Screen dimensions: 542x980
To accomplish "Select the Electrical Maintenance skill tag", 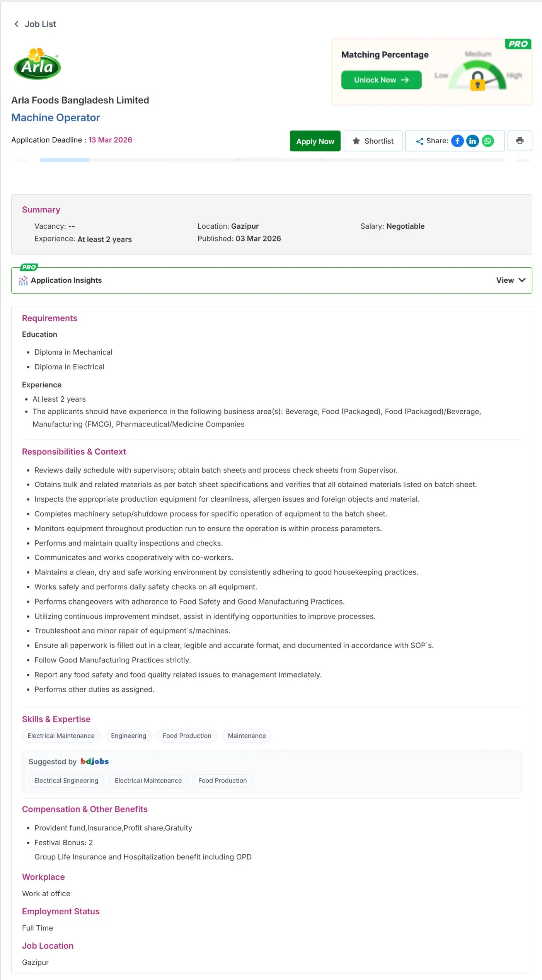I will (x=61, y=736).
